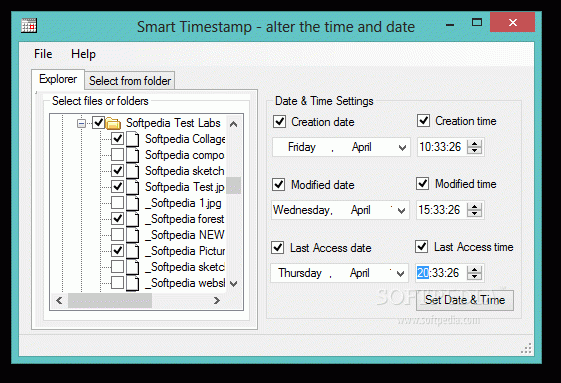Click the file icon beside Softpedia Collage

point(132,139)
